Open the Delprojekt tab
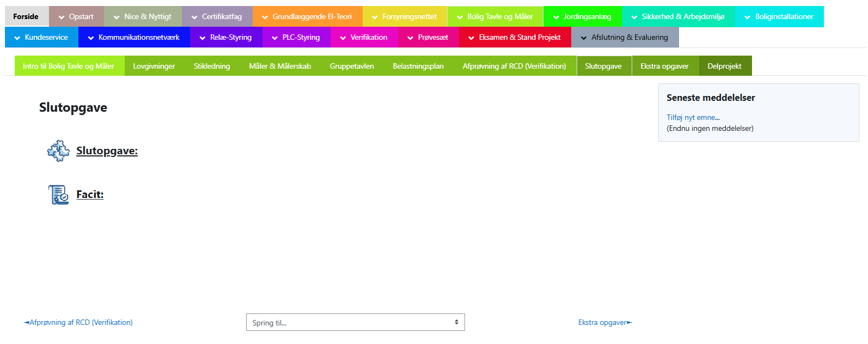Viewport: 868px width, 344px height. pyautogui.click(x=724, y=66)
